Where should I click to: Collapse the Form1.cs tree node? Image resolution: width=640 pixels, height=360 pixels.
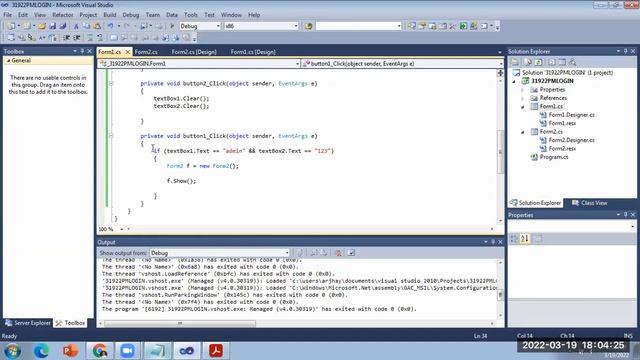click(522, 107)
